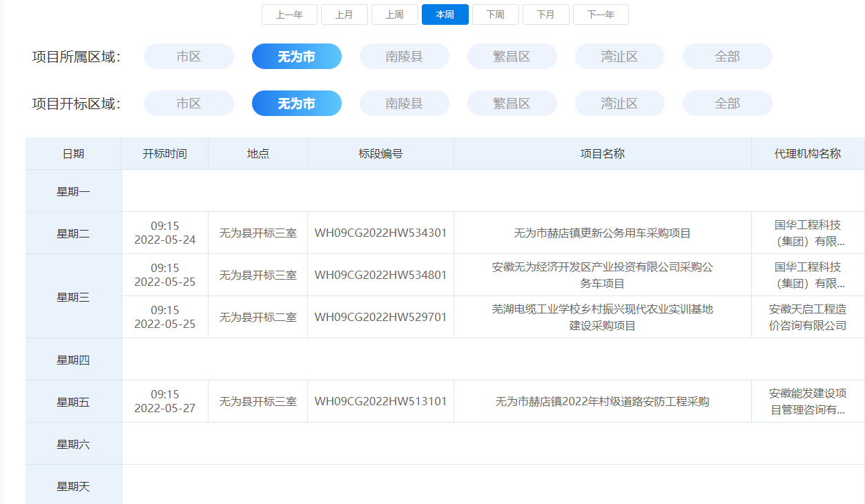Viewport: 865px width, 504px height.
Task: Choose 市区 in 项目开标区域 filter
Action: (x=188, y=104)
